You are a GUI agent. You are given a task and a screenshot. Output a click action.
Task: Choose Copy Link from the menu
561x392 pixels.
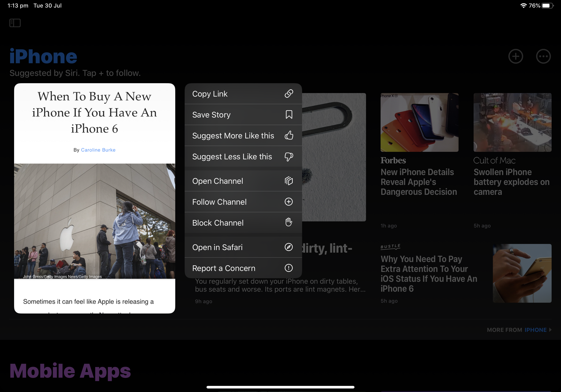click(x=243, y=94)
